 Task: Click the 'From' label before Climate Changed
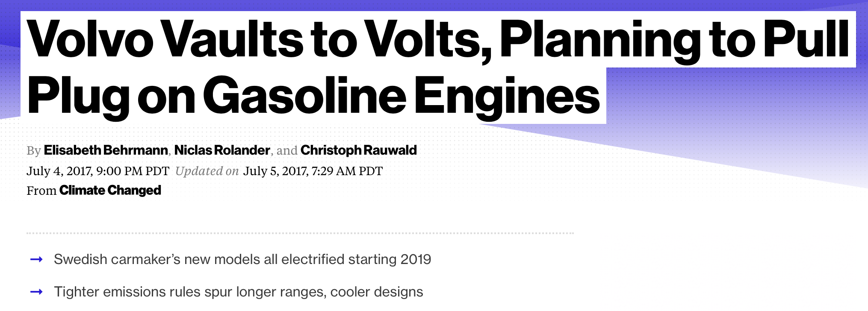coord(41,191)
